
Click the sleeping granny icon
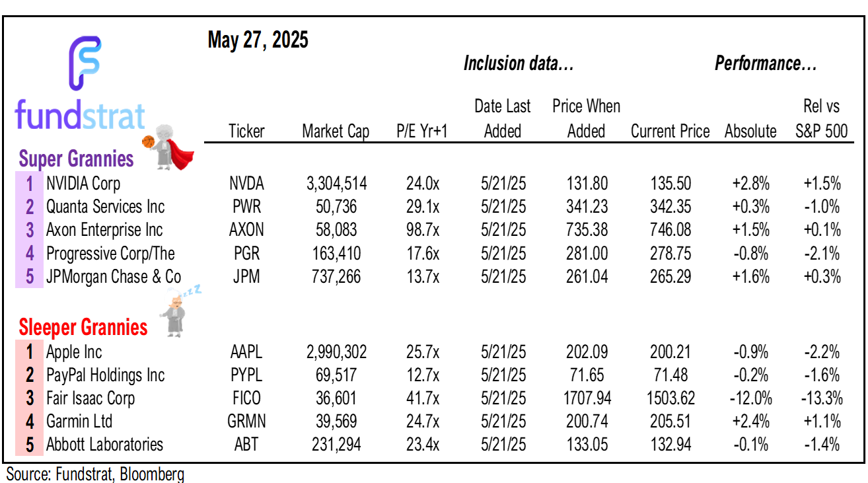[x=176, y=311]
